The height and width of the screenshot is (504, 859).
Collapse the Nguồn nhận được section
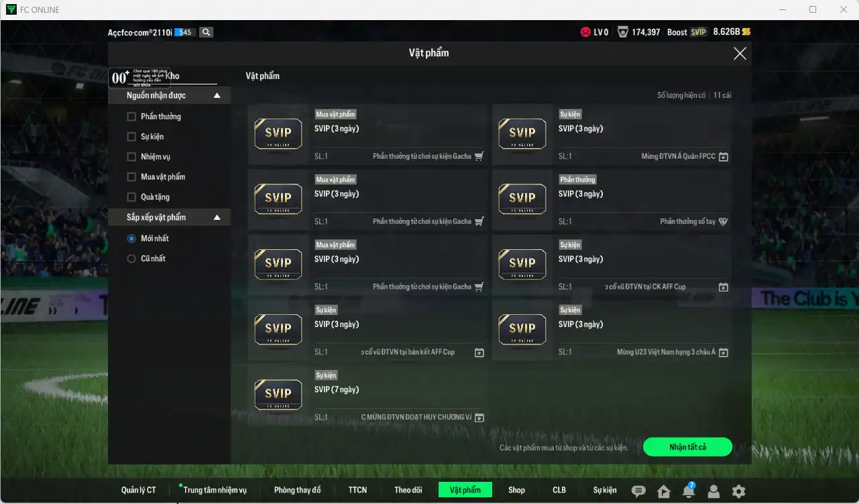coord(217,96)
